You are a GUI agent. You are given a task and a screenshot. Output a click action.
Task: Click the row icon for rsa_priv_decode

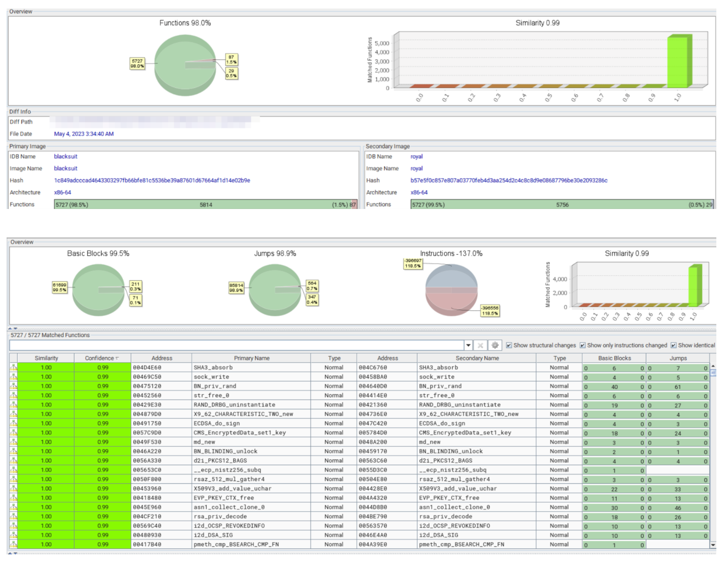[x=13, y=516]
